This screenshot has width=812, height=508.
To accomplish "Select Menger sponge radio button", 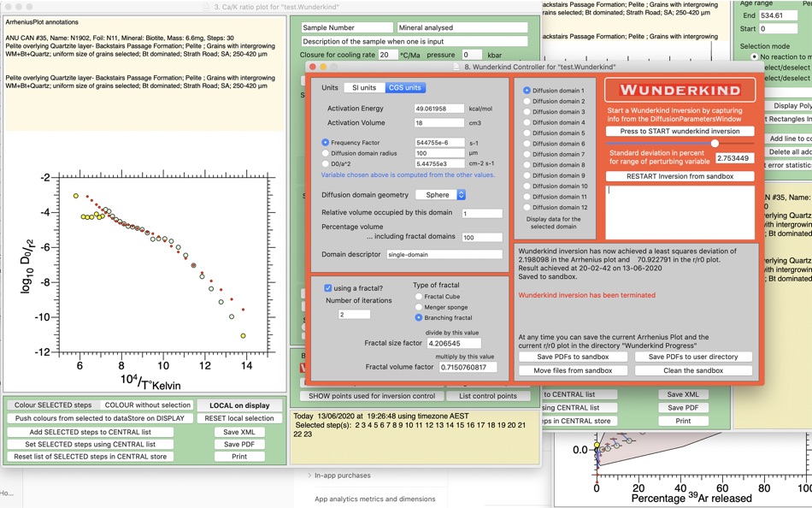I will [x=419, y=307].
